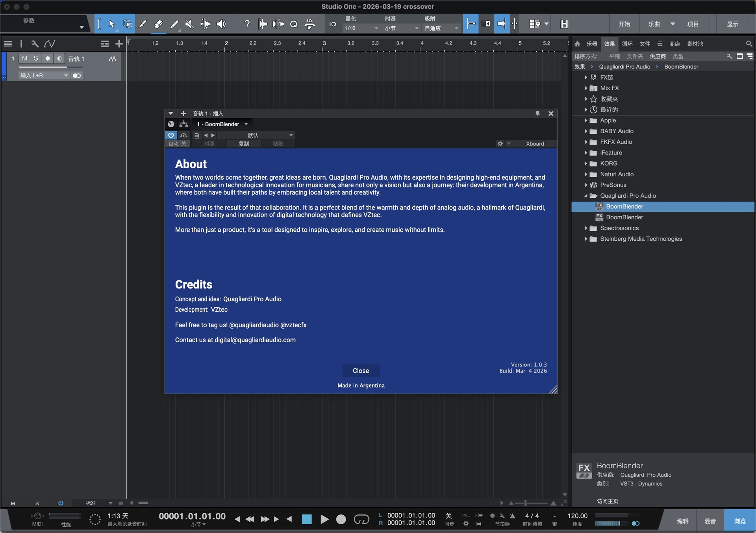Click the Close button in About dialog
756x533 pixels.
361,371
